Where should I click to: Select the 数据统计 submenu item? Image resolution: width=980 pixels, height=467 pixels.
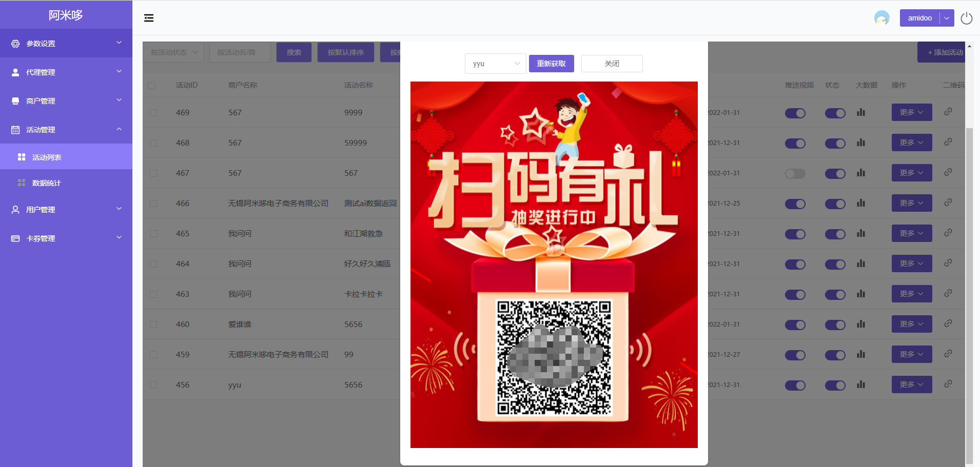click(66, 182)
